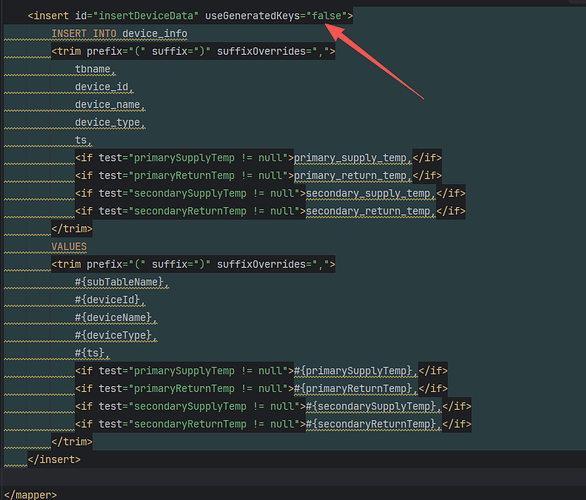The width and height of the screenshot is (586, 500).
Task: Click the tbname column line
Action: coord(95,69)
